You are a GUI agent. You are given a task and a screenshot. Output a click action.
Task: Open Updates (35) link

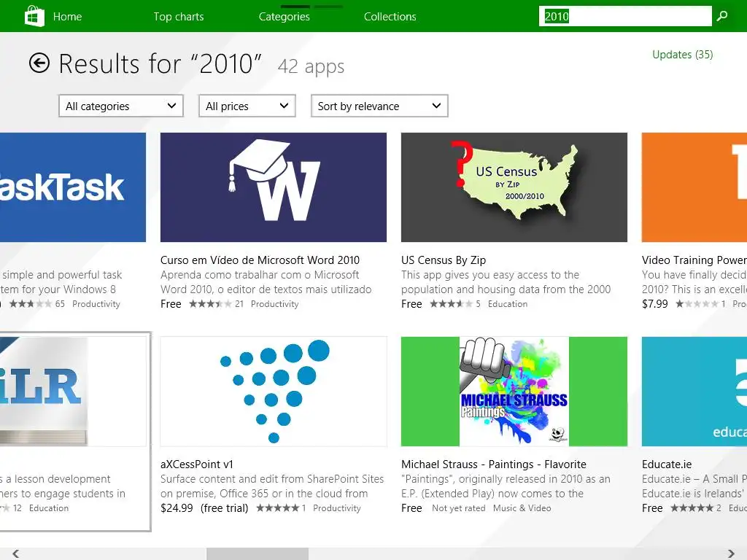point(682,54)
